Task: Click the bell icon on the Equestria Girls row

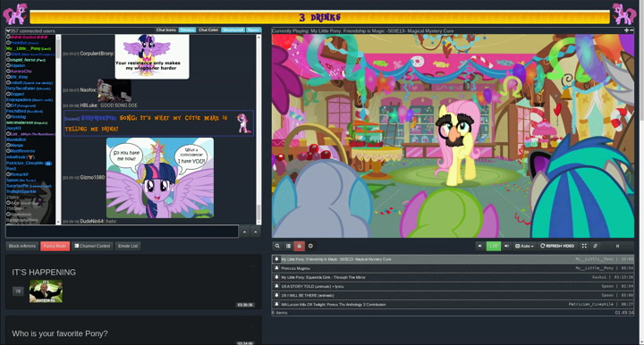Action: click(x=276, y=277)
